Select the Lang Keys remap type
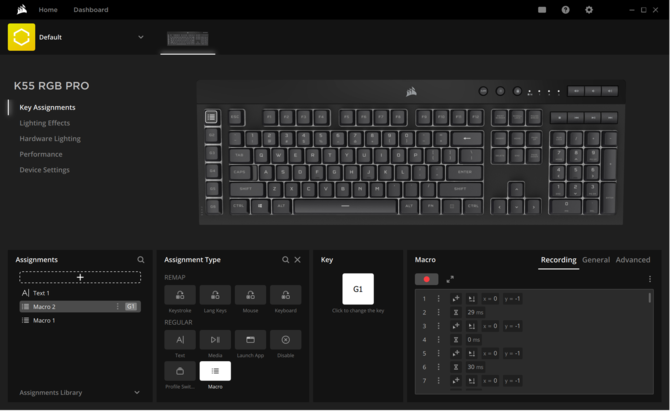This screenshot has height=411, width=670. click(x=215, y=295)
